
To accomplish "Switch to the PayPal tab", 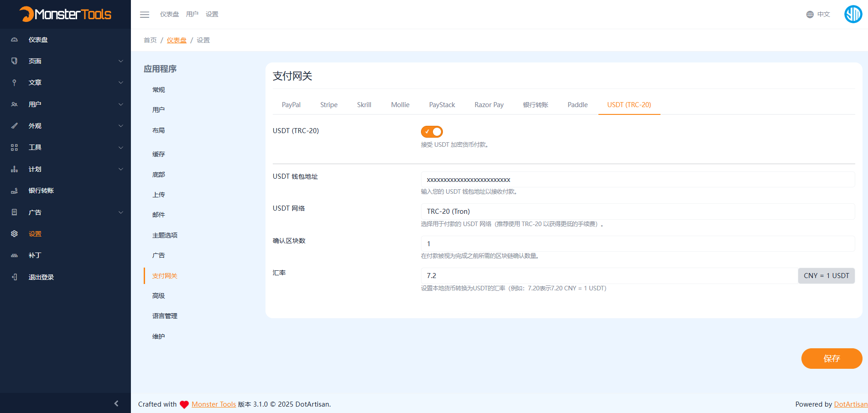I will point(291,104).
